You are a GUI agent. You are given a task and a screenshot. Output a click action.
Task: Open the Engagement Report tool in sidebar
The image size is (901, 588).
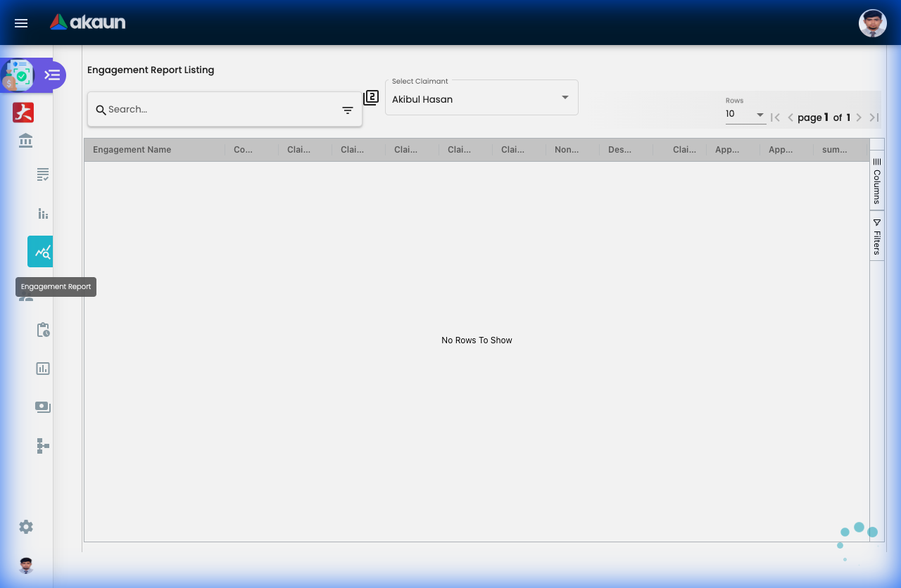40,251
